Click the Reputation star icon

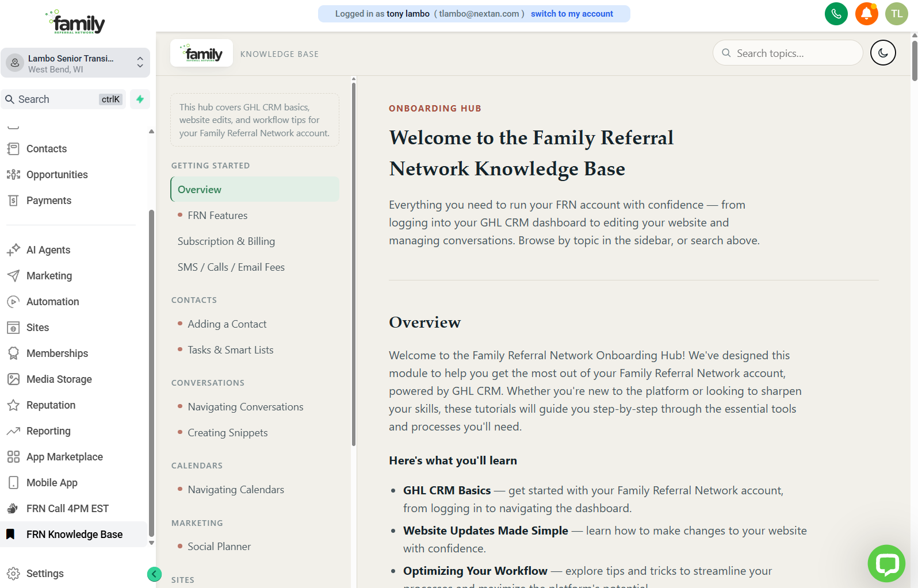click(x=13, y=405)
